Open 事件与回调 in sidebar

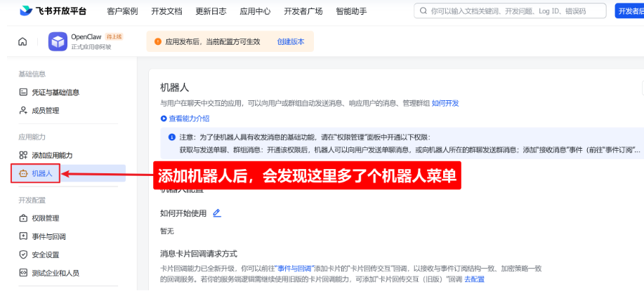pyautogui.click(x=48, y=236)
